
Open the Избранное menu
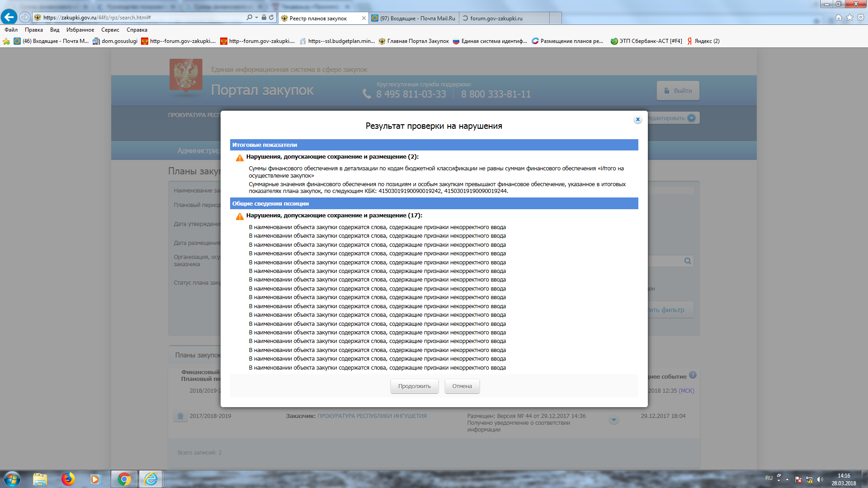(80, 30)
